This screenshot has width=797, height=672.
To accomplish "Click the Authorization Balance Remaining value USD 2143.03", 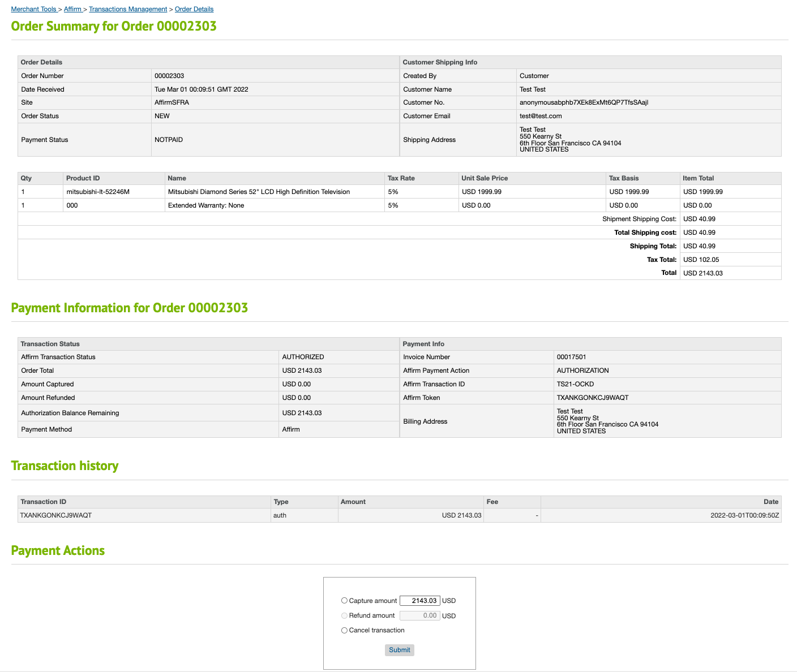I will coord(302,413).
